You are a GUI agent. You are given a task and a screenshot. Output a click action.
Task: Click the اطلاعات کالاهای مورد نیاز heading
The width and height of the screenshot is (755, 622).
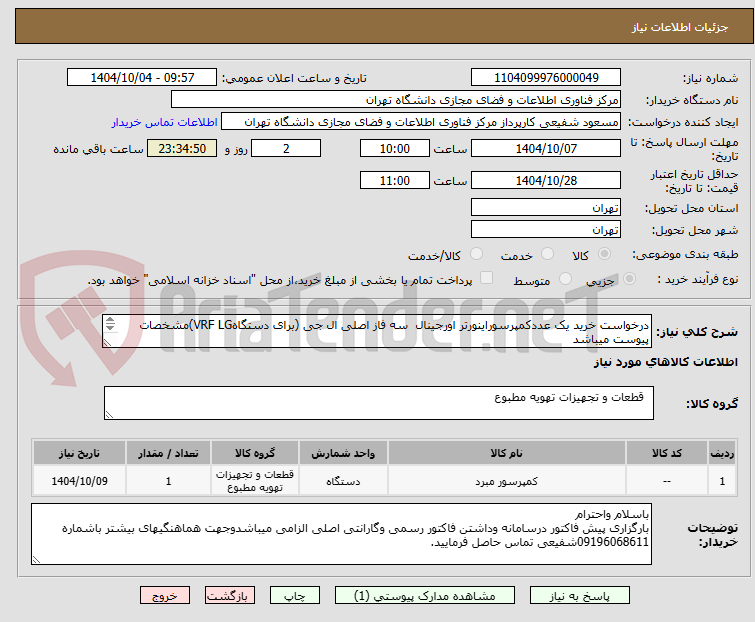[x=665, y=362]
